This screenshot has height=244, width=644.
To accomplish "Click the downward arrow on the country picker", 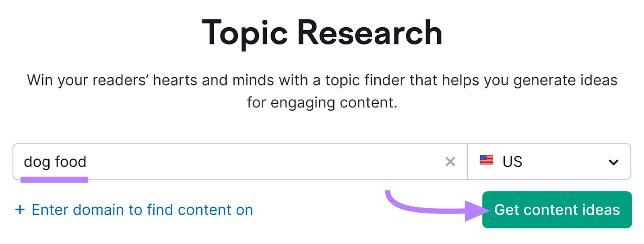I will (x=613, y=162).
